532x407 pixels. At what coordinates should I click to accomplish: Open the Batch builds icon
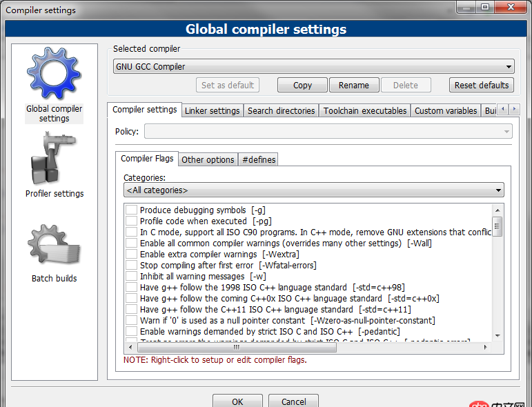pyautogui.click(x=55, y=245)
